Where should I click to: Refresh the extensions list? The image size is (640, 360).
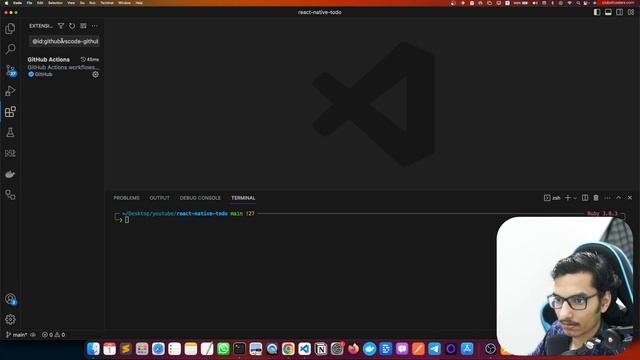point(72,26)
